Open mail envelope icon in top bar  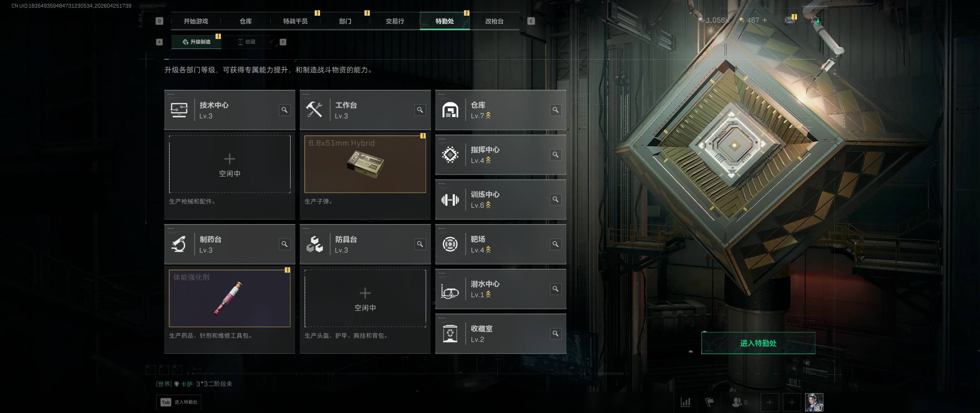click(789, 20)
